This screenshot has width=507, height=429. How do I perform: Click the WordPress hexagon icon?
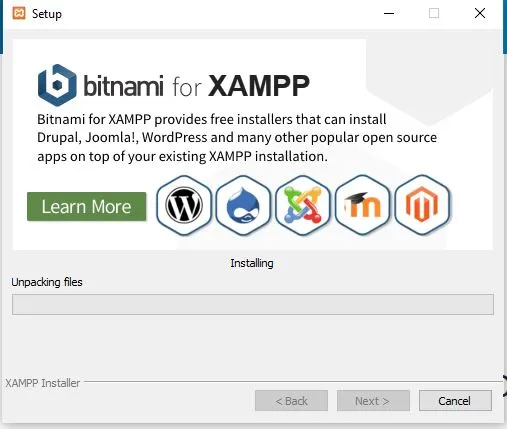coord(184,205)
